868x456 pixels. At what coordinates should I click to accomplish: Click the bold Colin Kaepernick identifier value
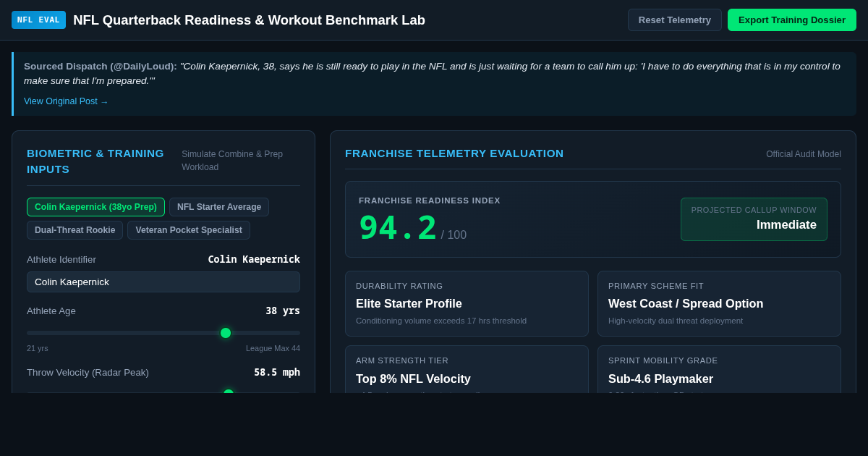tap(254, 259)
